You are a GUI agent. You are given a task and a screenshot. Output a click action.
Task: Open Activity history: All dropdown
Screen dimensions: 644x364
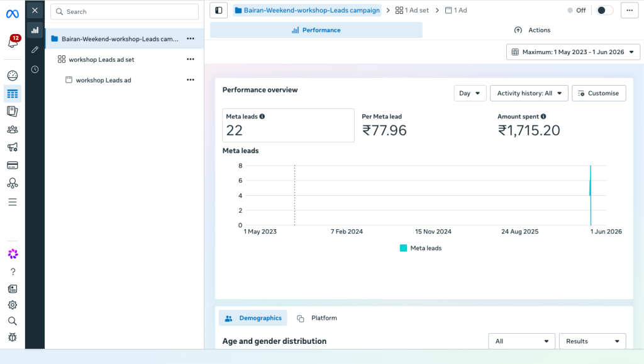529,93
